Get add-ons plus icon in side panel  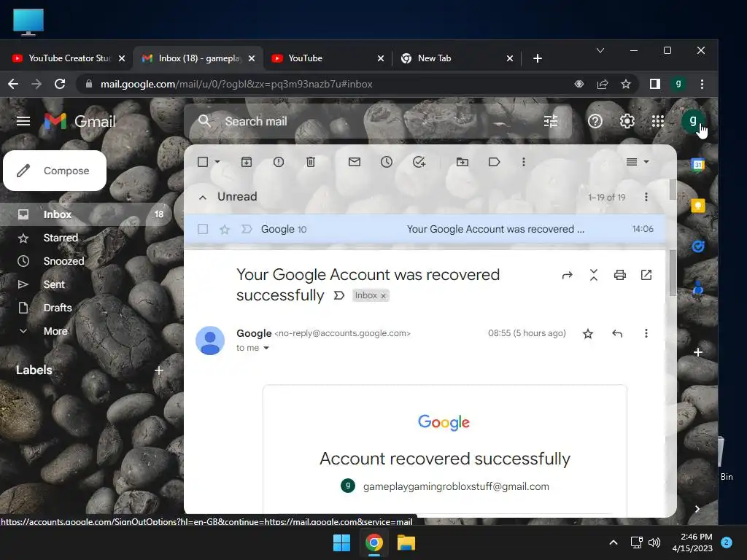click(x=698, y=352)
